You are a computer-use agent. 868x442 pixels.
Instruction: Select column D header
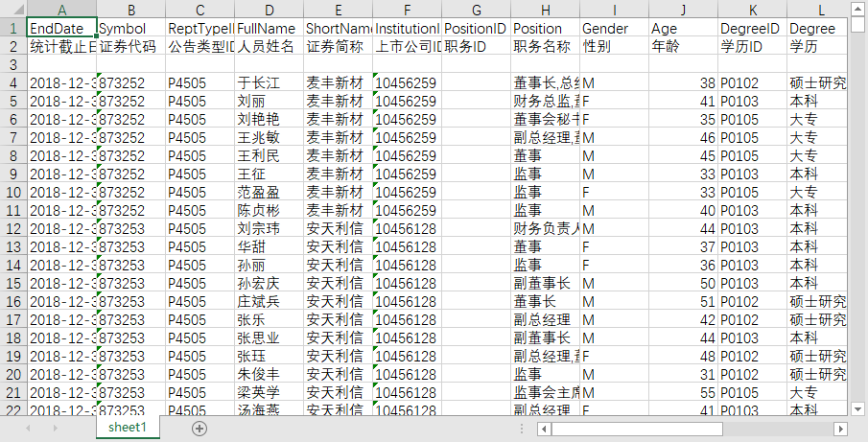(x=270, y=10)
